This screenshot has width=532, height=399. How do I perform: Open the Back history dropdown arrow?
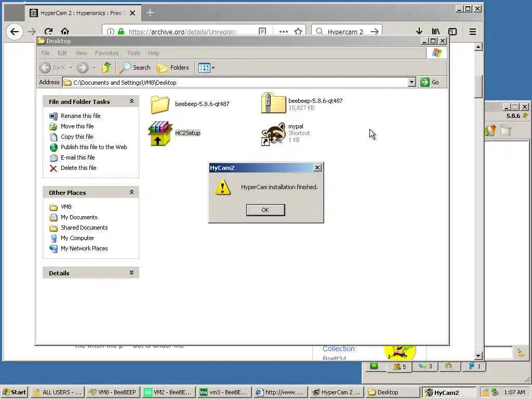click(71, 68)
